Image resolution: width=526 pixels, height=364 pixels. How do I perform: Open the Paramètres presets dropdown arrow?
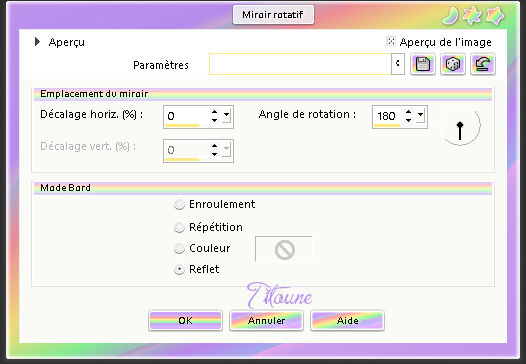click(398, 63)
